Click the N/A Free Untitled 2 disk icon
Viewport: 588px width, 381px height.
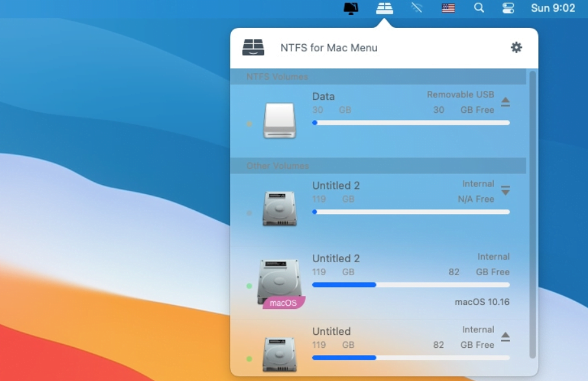point(280,208)
